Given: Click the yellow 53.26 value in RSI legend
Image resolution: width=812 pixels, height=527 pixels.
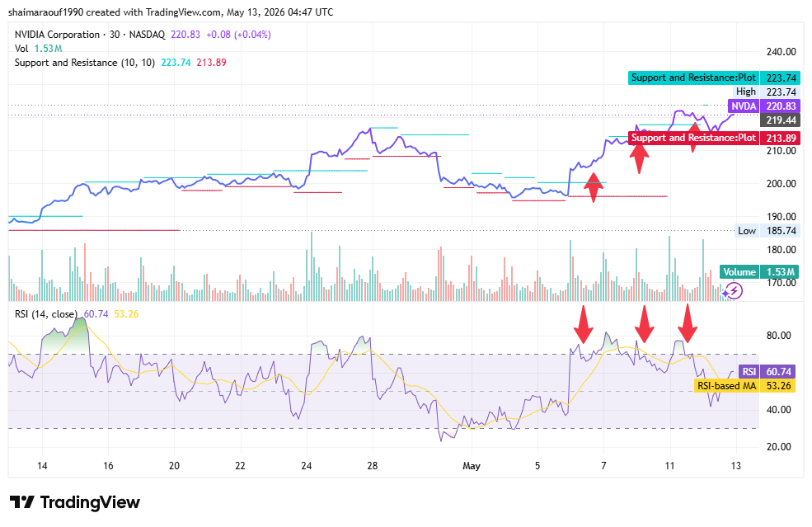Looking at the screenshot, I should click(126, 314).
